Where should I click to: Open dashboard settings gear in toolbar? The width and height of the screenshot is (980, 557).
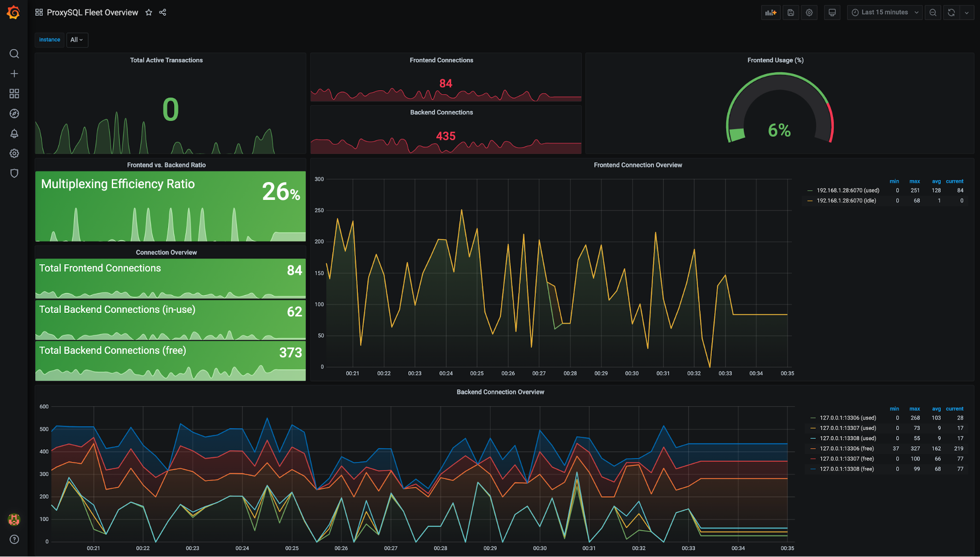click(809, 13)
